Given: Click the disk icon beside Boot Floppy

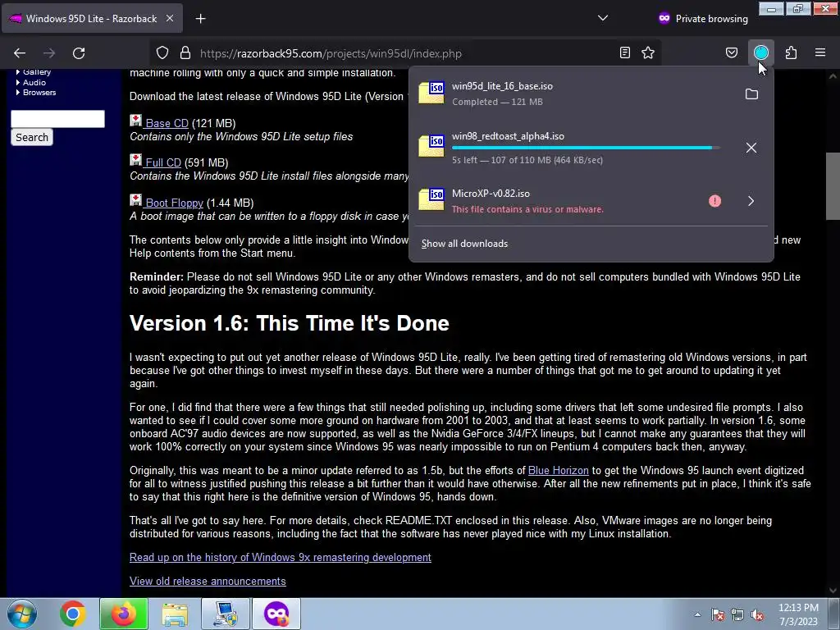Looking at the screenshot, I should (135, 200).
